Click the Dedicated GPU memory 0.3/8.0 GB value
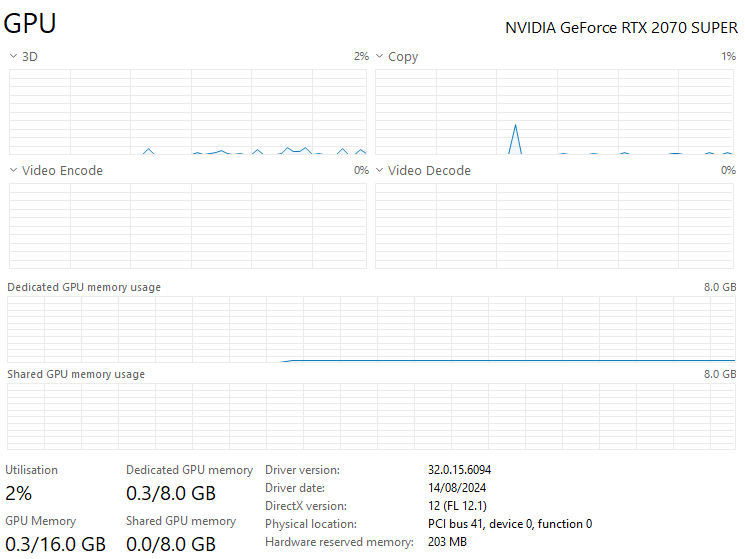 pyautogui.click(x=171, y=493)
